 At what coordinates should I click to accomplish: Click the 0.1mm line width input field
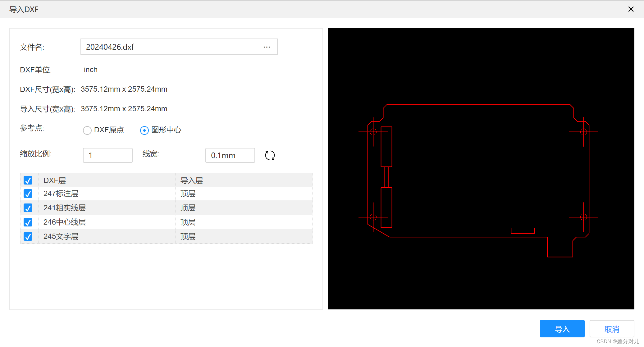pos(230,155)
